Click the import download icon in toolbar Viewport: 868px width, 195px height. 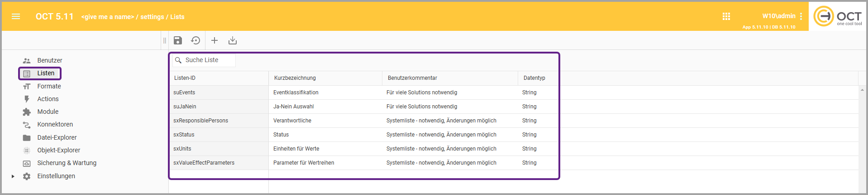[233, 40]
